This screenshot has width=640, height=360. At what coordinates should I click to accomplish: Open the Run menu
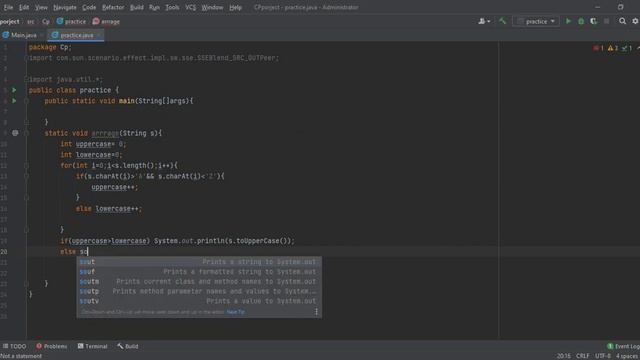pyautogui.click(x=154, y=7)
